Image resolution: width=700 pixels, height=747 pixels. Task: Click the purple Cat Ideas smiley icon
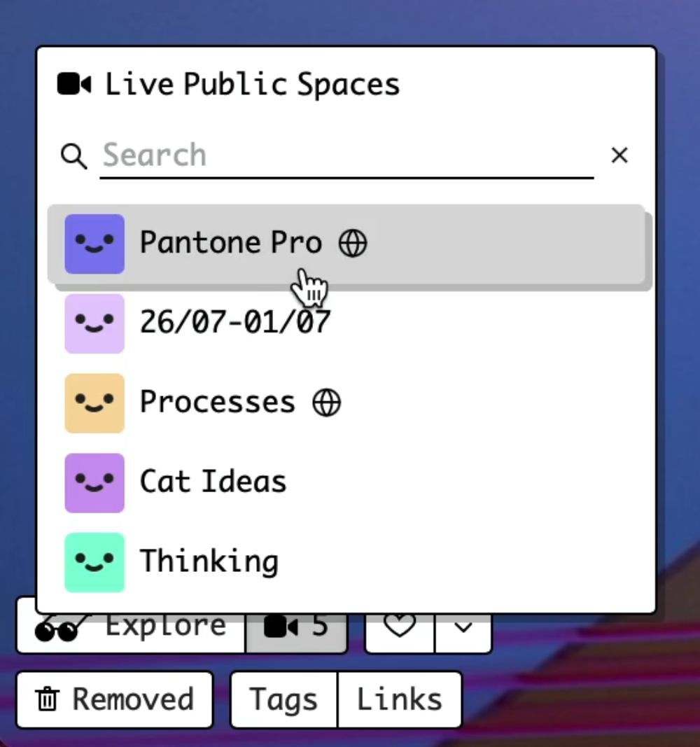(94, 482)
